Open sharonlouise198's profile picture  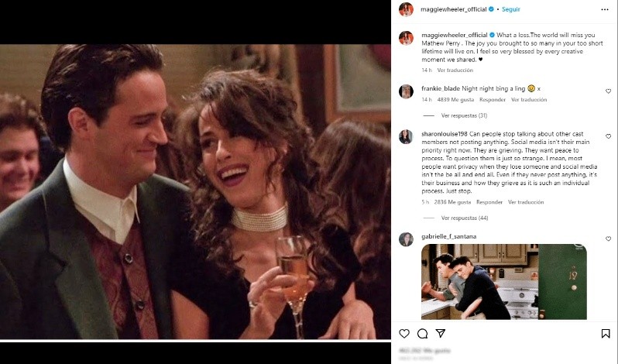coord(406,136)
